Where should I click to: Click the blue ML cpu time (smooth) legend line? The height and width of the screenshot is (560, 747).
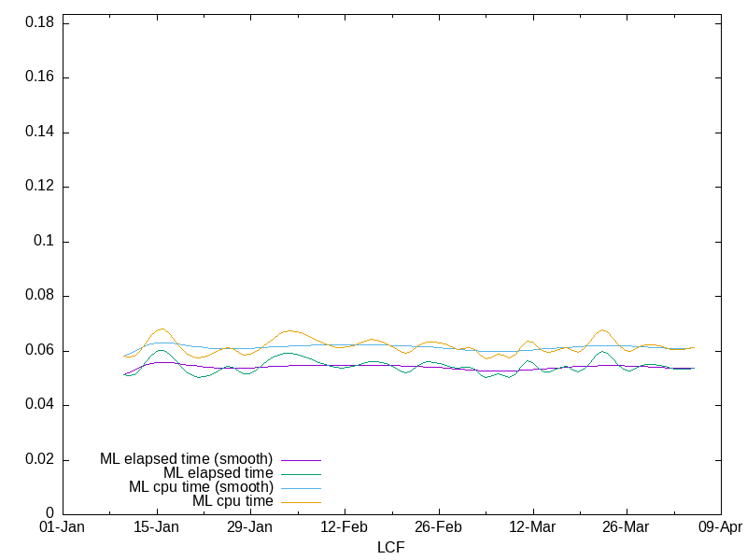click(301, 487)
